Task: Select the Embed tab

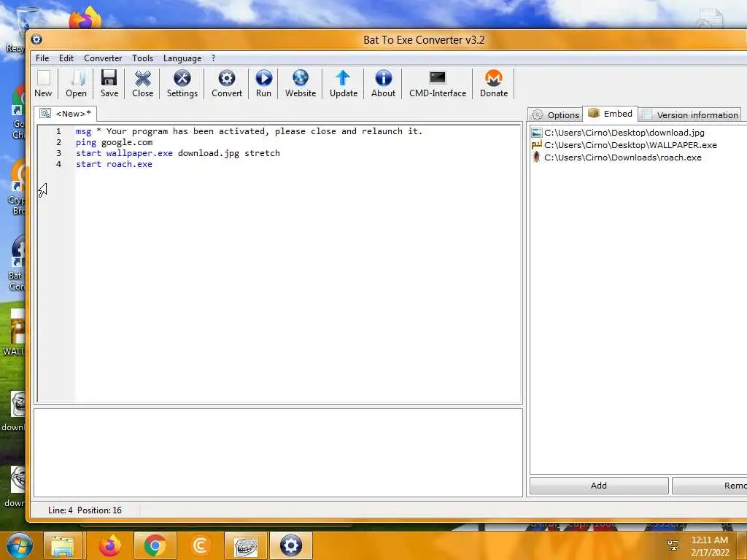Action: [611, 113]
